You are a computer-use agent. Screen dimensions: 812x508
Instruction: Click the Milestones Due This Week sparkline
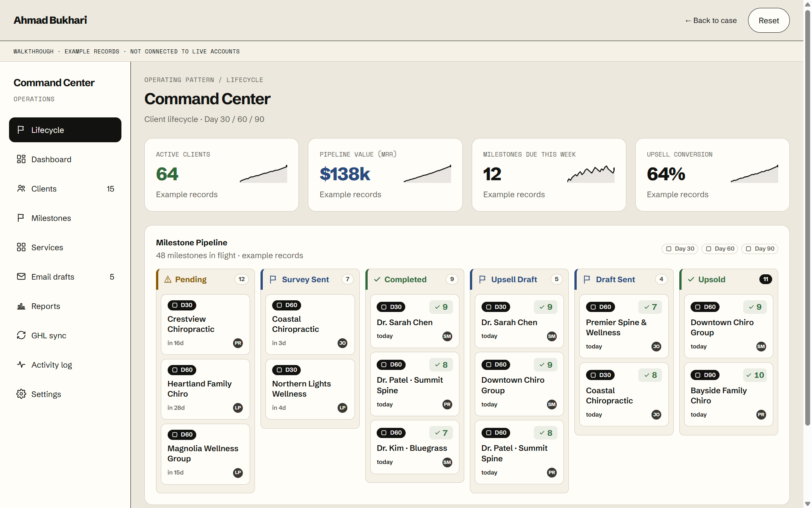591,174
